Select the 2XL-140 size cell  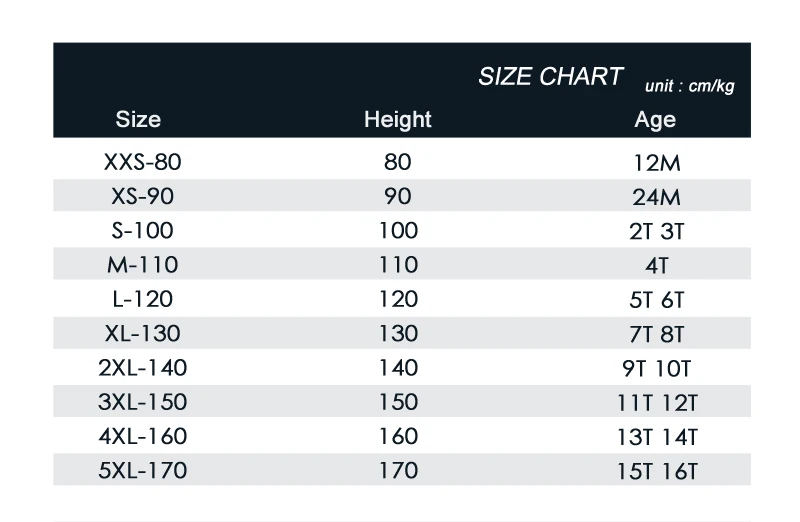(143, 368)
